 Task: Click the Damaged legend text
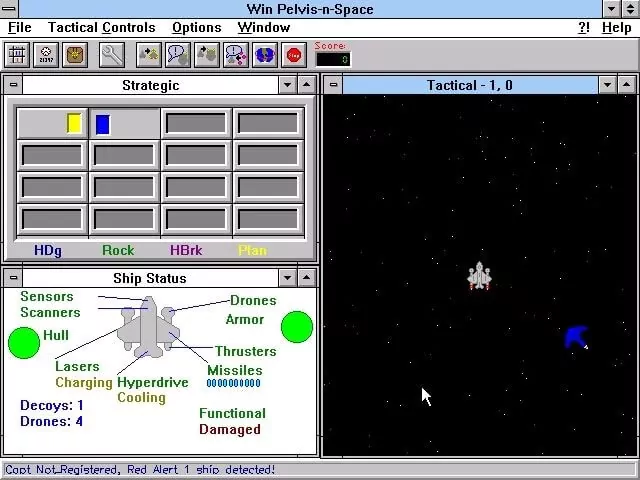[230, 429]
